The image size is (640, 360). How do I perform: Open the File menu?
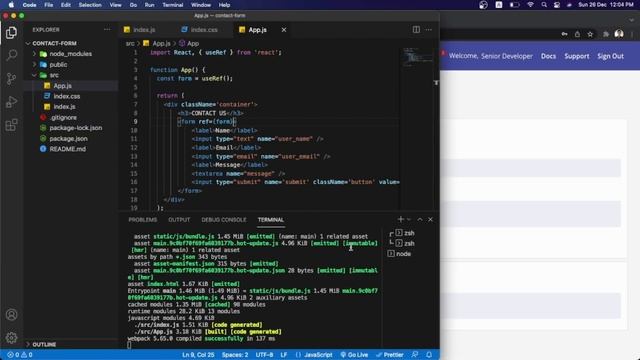[49, 5]
